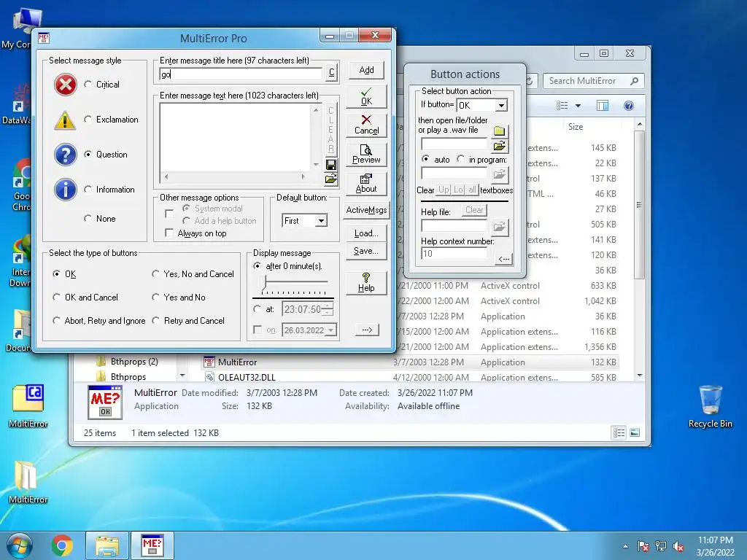Browse folder using yellow folder icon in Button actions

click(499, 131)
